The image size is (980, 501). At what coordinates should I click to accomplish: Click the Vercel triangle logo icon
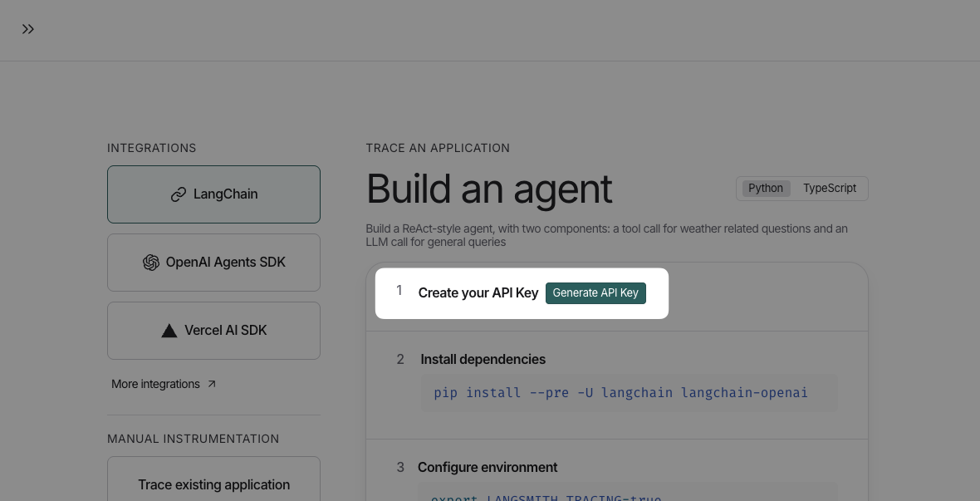[169, 331]
